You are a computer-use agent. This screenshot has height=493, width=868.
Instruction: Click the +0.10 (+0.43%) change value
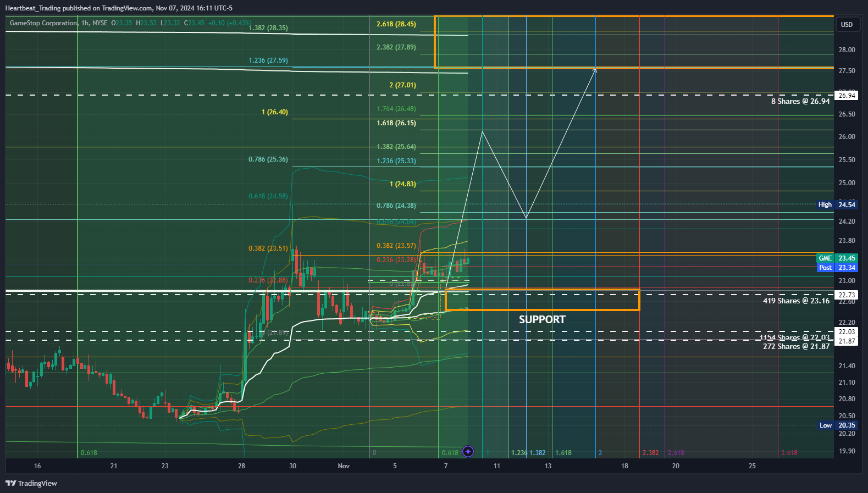[x=229, y=23]
